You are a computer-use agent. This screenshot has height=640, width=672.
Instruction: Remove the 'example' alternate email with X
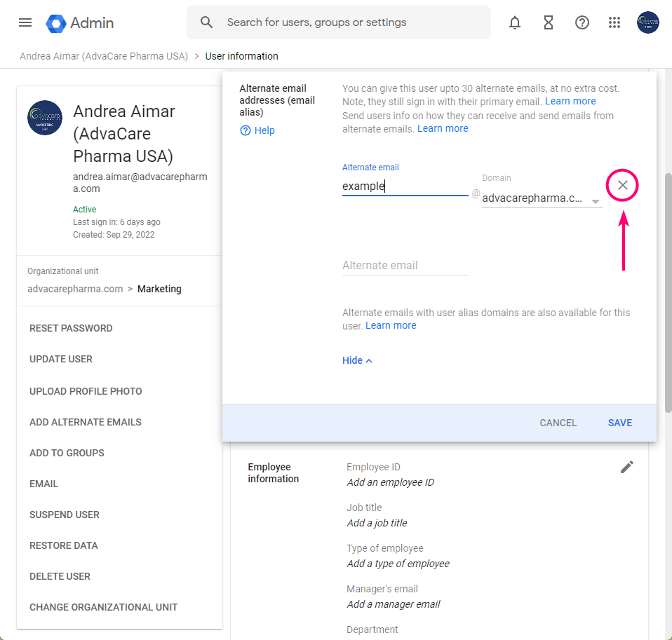[x=622, y=185]
